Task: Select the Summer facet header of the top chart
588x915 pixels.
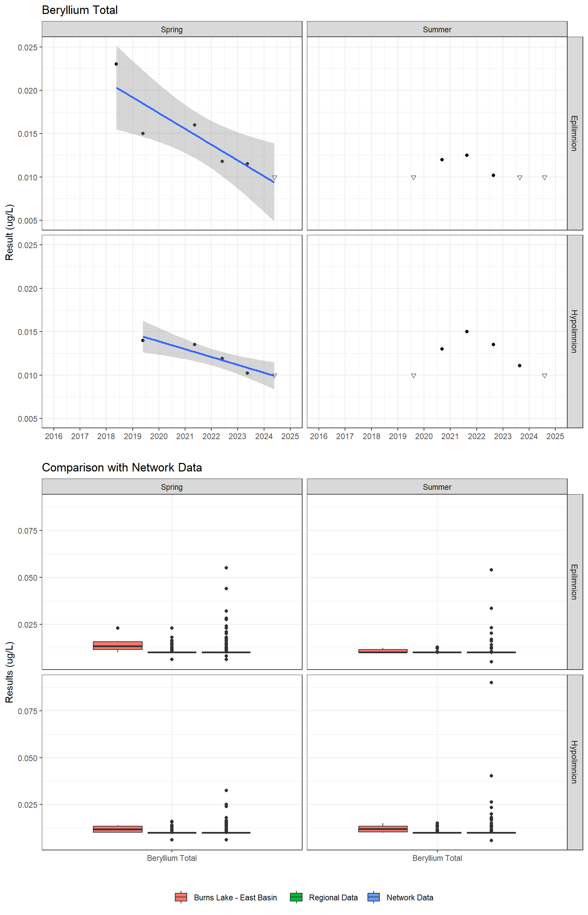Action: click(x=437, y=29)
